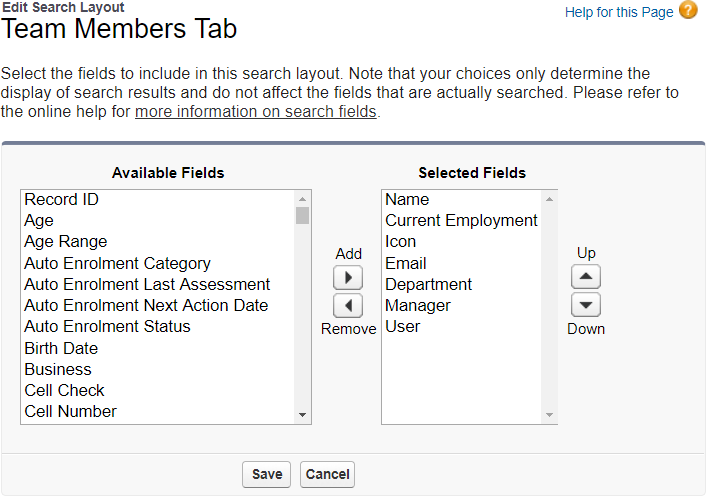Choose Auto Enrolment Category field
Image resolution: width=706 pixels, height=496 pixels.
coord(117,264)
